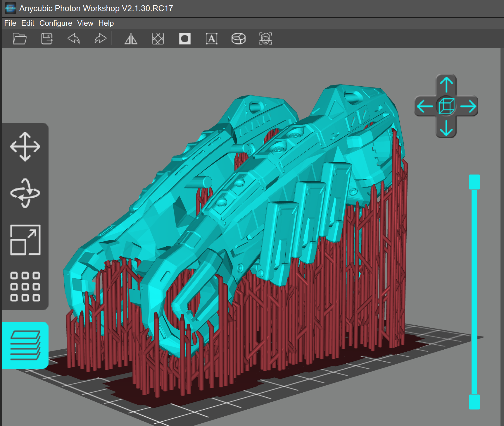504x426 pixels.
Task: Redo the last action
Action: pos(100,39)
